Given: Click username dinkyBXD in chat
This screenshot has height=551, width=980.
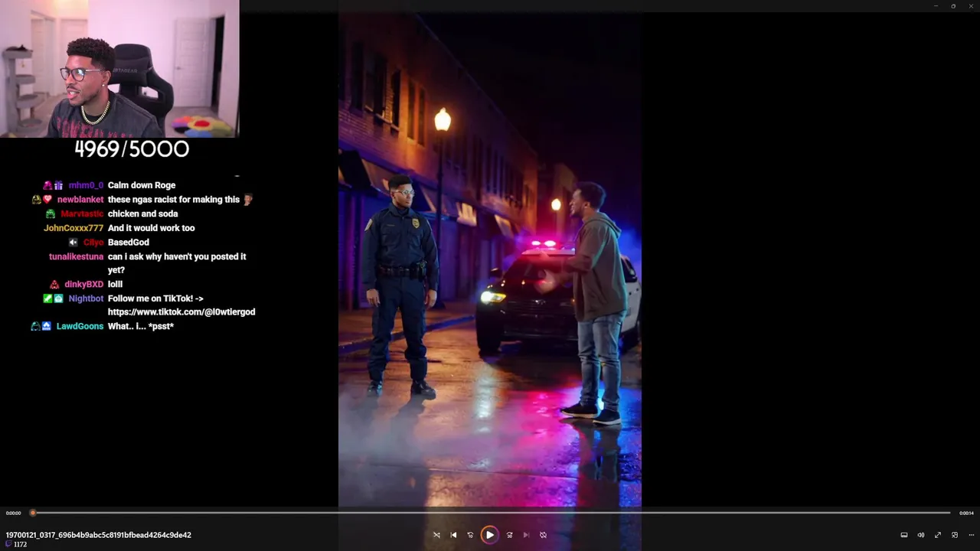Looking at the screenshot, I should coord(84,285).
